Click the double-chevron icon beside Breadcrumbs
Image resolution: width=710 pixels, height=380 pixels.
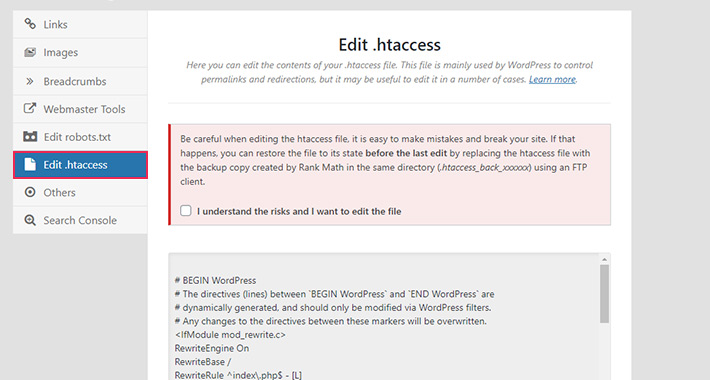(x=30, y=81)
